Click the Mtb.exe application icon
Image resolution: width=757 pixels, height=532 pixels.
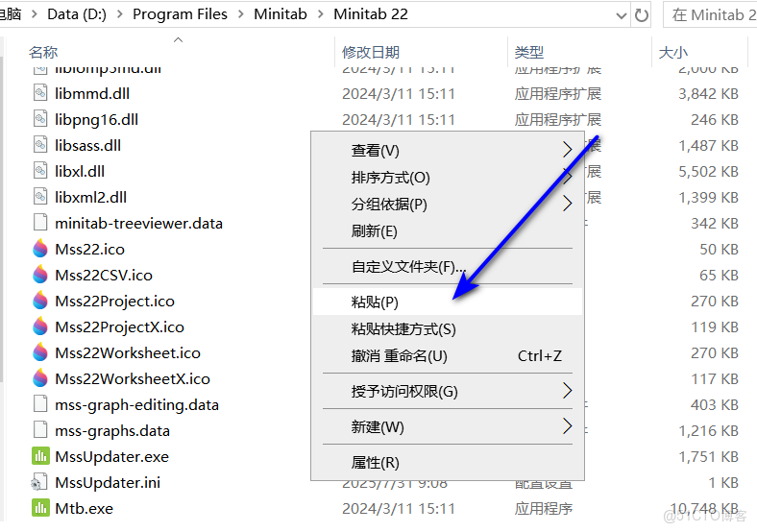pyautogui.click(x=40, y=508)
